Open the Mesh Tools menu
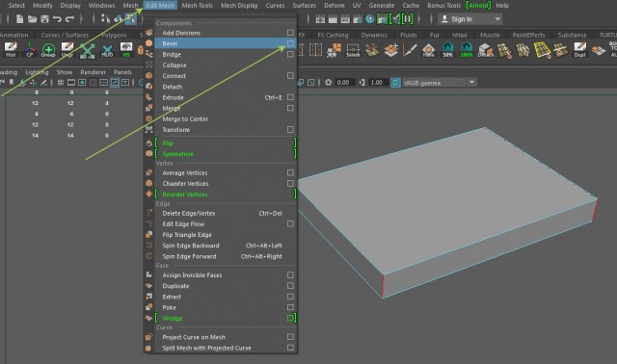Screen dimensions: 617x364 pyautogui.click(x=197, y=5)
